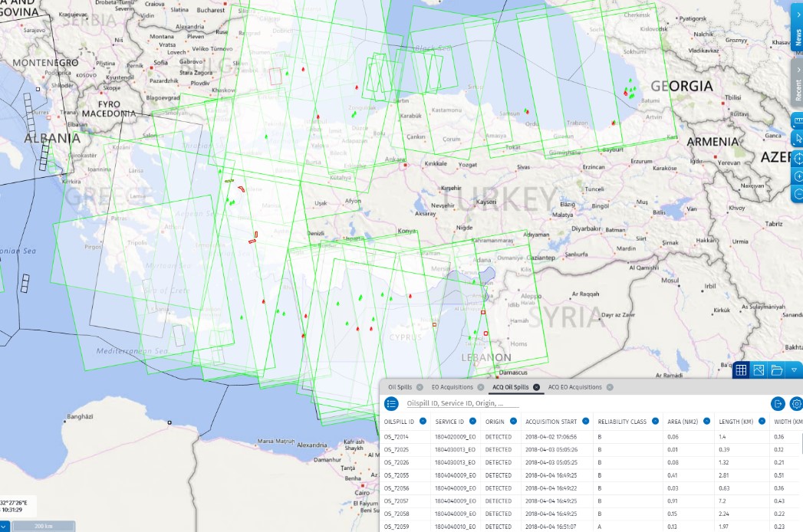This screenshot has height=532, width=803.
Task: Click the oil spill search field
Action: 462,403
